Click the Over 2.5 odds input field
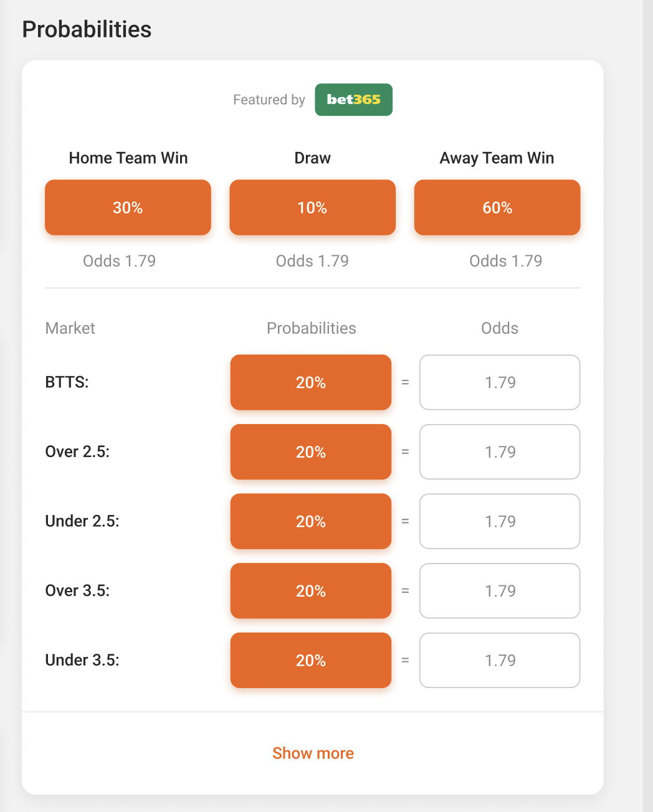 tap(499, 452)
